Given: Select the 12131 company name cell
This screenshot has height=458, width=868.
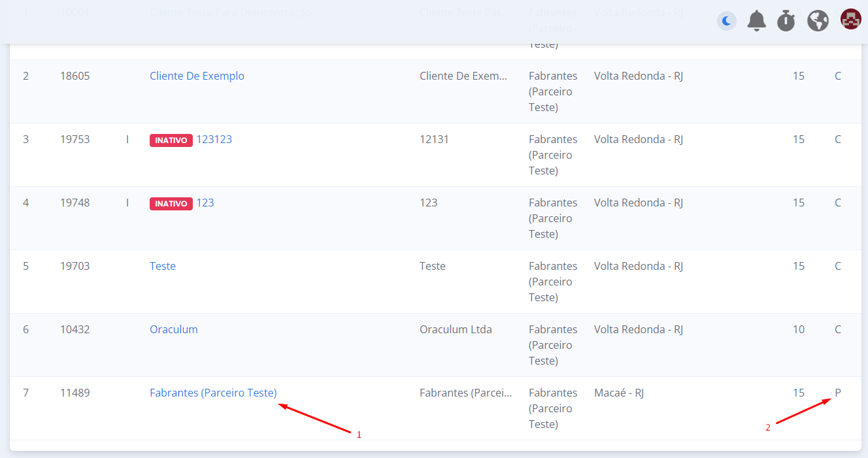Looking at the screenshot, I should tap(434, 139).
